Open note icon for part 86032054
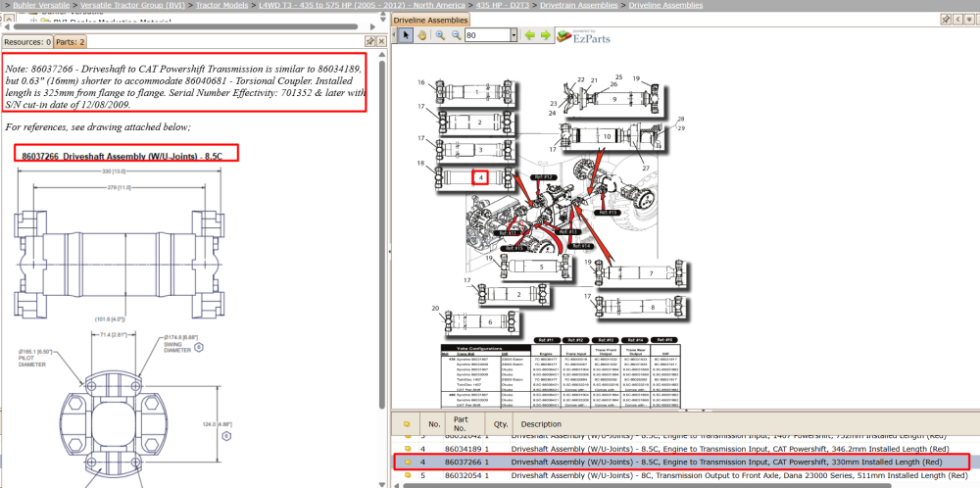The height and width of the screenshot is (488, 980). (x=408, y=475)
